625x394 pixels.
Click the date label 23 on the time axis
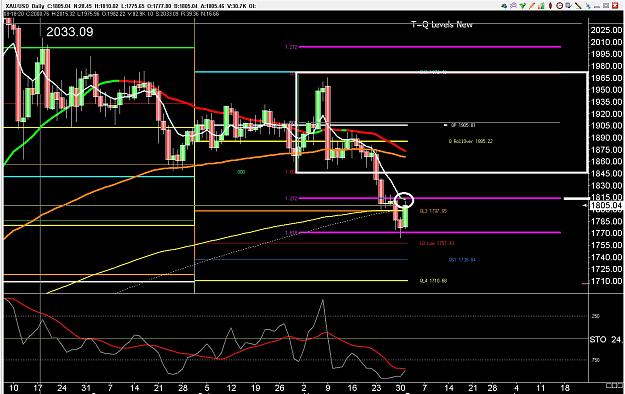click(x=376, y=388)
